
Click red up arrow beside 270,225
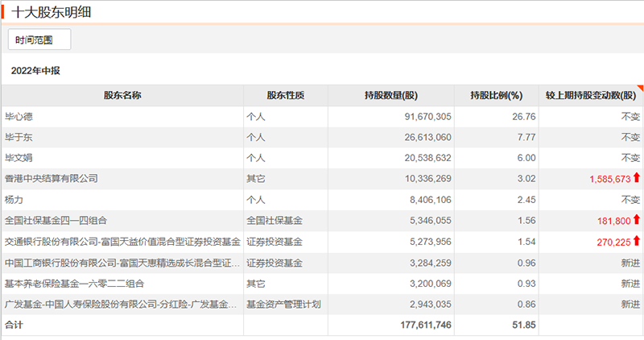(636, 241)
